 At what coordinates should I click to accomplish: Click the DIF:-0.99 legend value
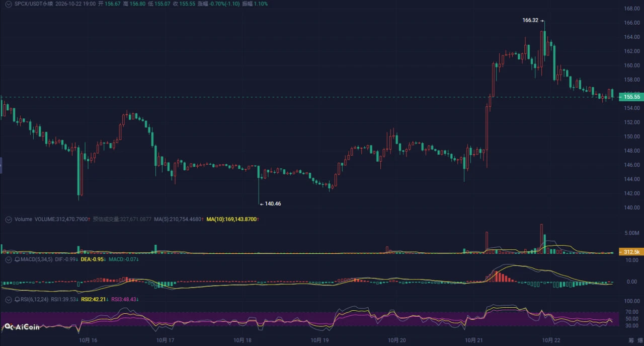click(66, 259)
